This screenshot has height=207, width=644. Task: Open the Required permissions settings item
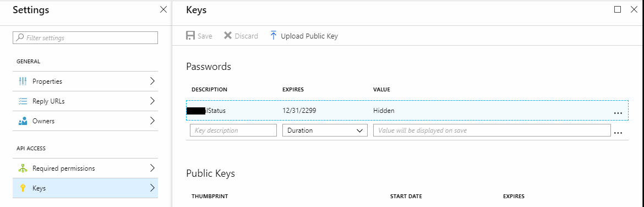pyautogui.click(x=85, y=168)
